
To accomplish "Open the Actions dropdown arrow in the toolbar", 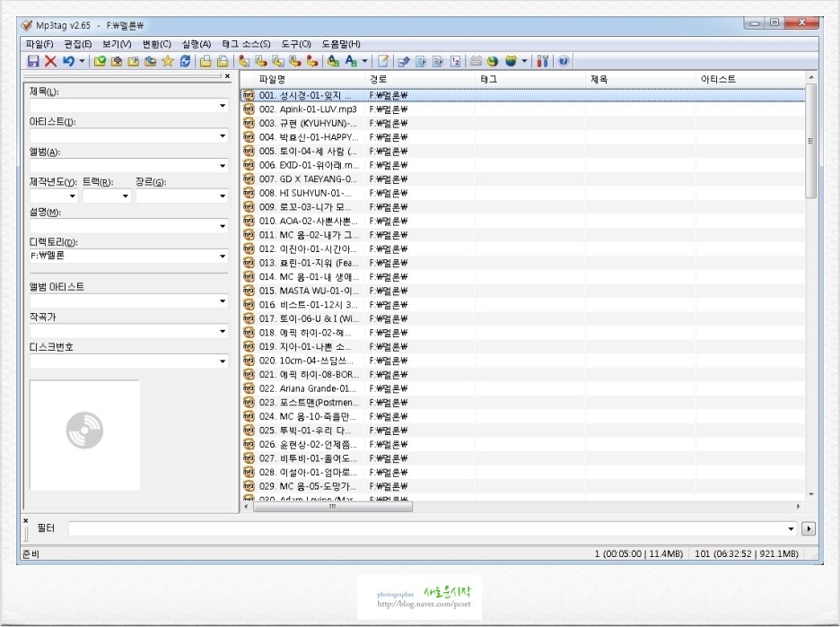I will click(365, 61).
